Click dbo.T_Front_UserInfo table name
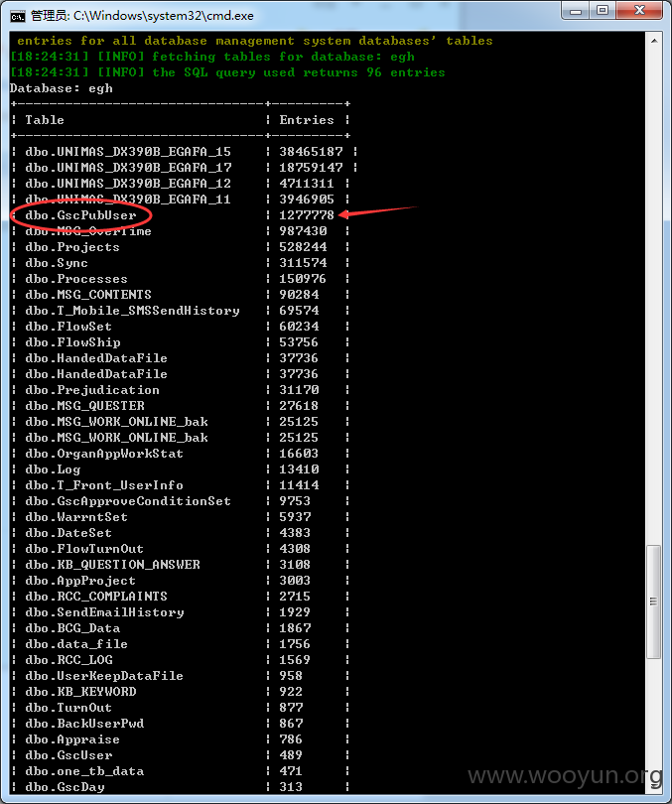The height and width of the screenshot is (804, 672). coord(104,485)
